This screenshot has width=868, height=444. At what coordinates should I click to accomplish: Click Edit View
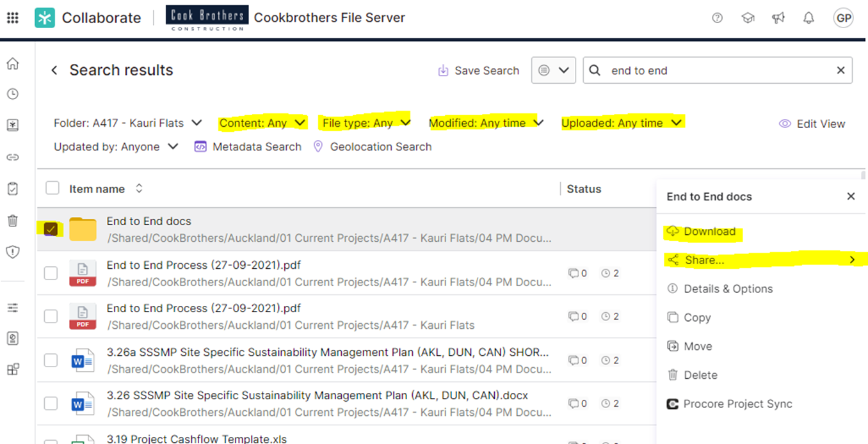tap(812, 123)
